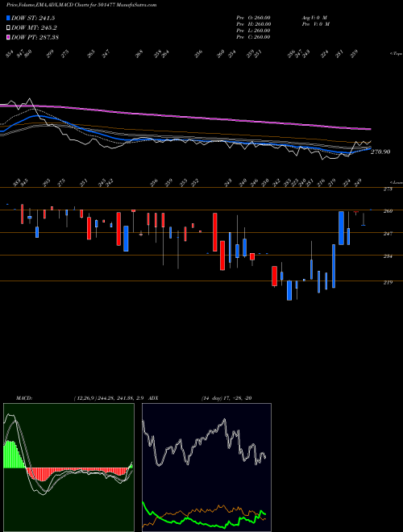This screenshot has width=403, height=532.
Task: Click the tall blue candle below the 269 line
Action: (341, 228)
